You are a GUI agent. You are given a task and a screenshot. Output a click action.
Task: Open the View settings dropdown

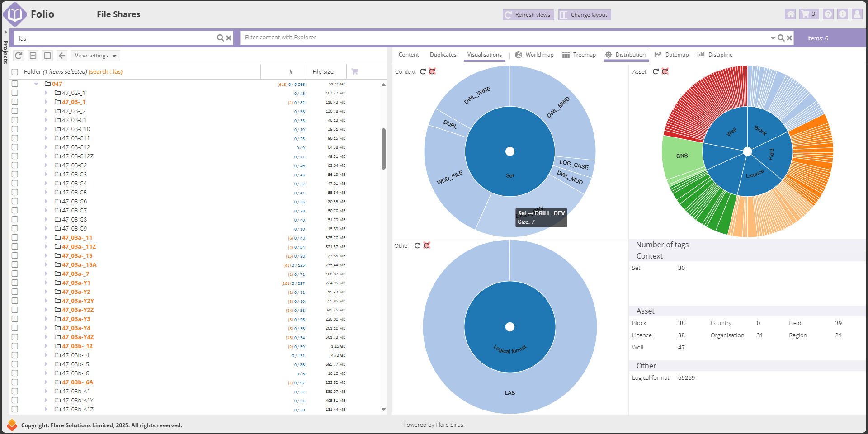tap(95, 56)
